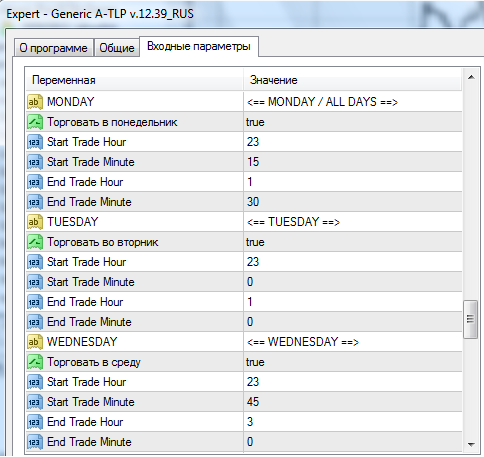Select the MONDAY variable row name
This screenshot has width=484, height=457.
pyautogui.click(x=71, y=102)
